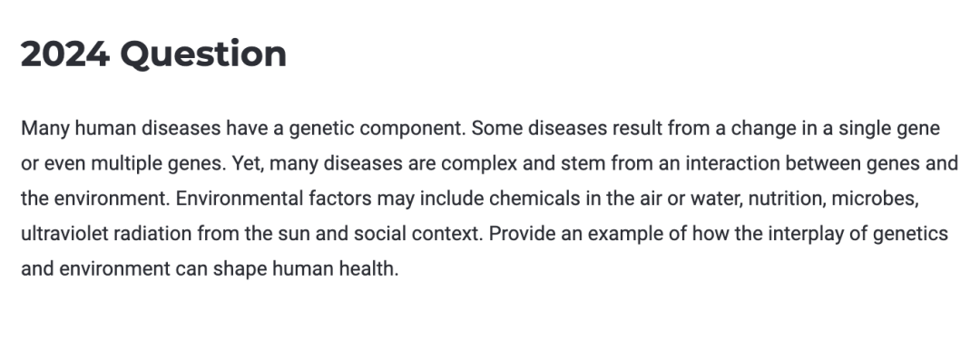The image size is (980, 350).
Task: Click the word "multiple" in the paragraph
Action: pos(128,164)
